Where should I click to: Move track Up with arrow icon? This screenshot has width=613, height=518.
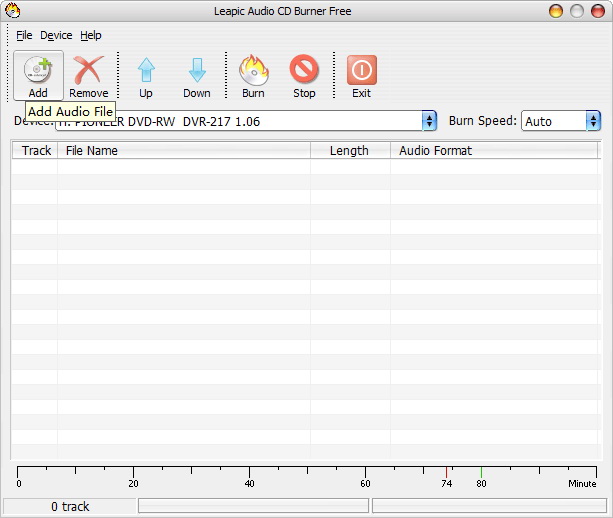point(146,70)
